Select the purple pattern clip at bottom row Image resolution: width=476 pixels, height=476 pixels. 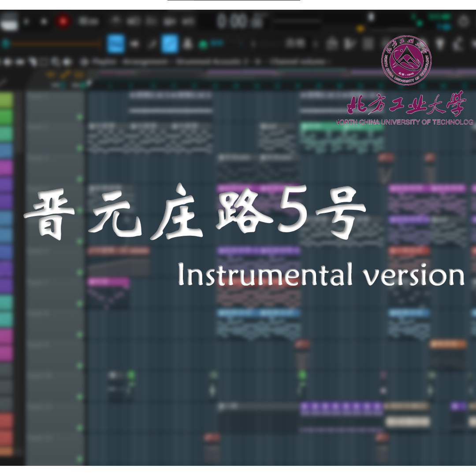(342, 407)
